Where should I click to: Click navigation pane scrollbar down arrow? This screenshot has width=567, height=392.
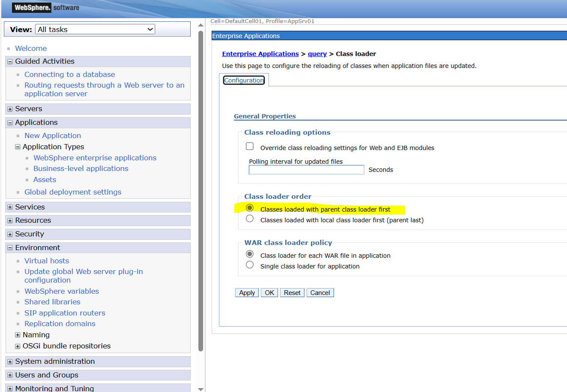tap(201, 389)
